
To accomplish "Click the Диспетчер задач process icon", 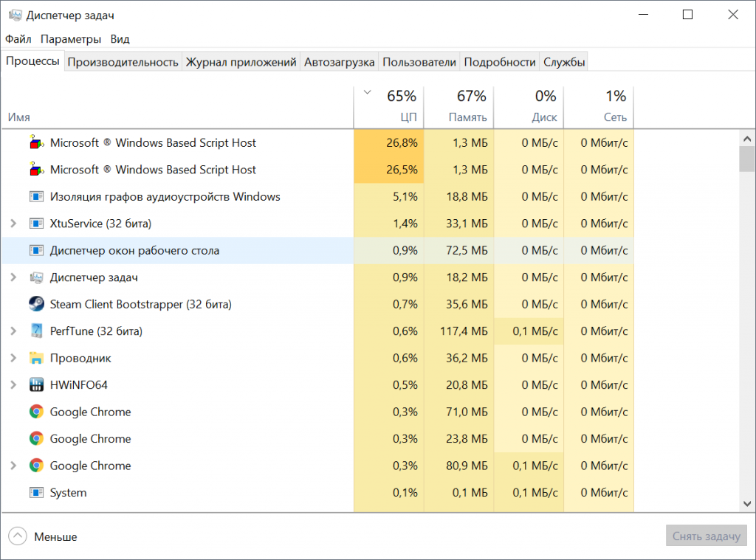I will (x=36, y=277).
